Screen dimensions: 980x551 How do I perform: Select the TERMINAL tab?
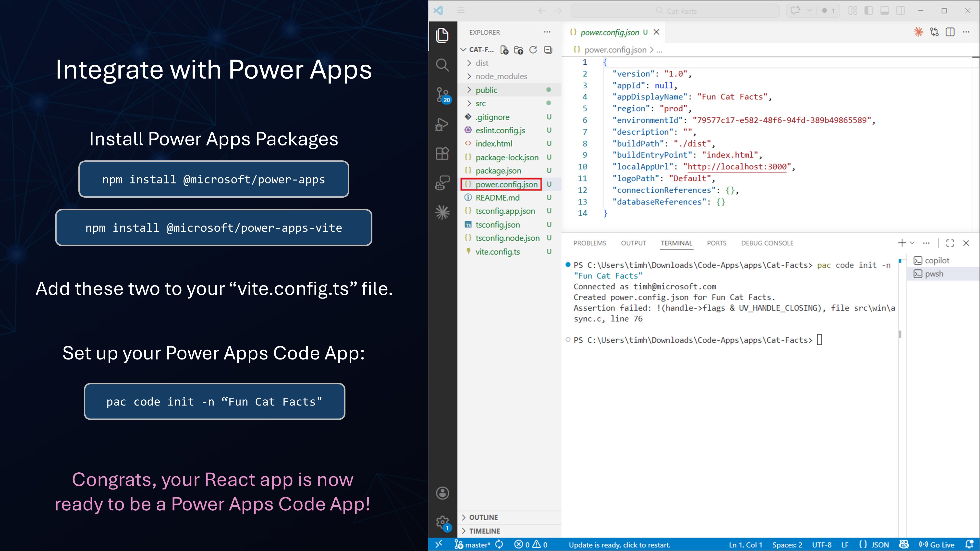click(x=676, y=243)
